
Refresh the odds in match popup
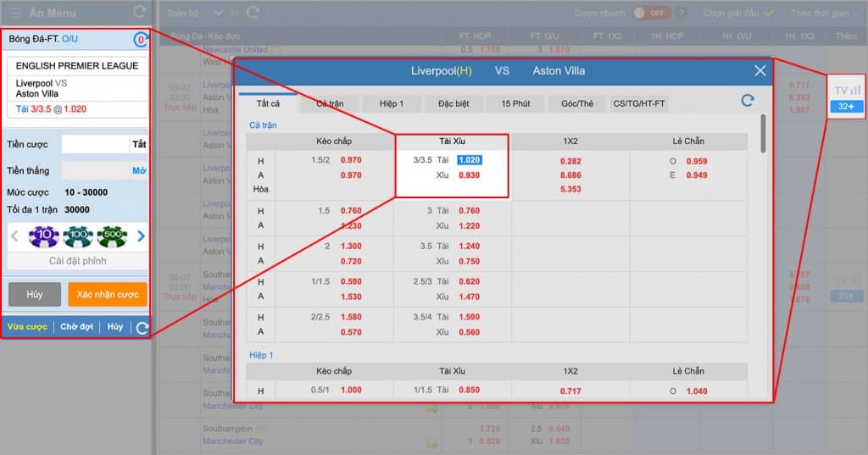747,101
